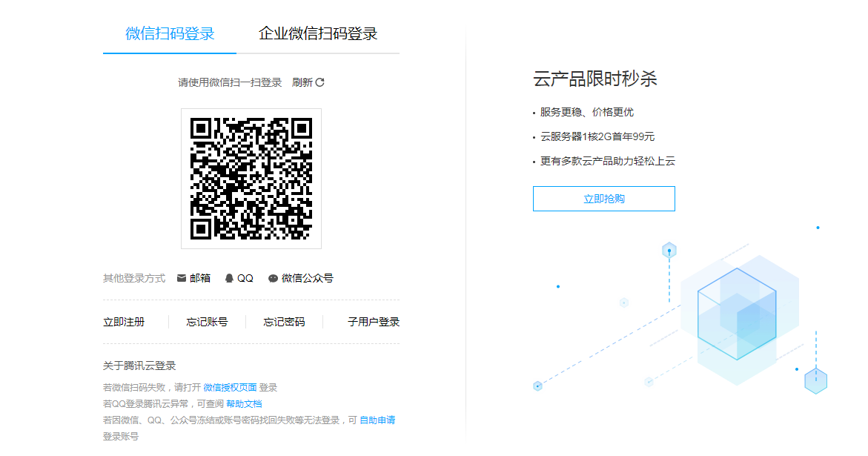The height and width of the screenshot is (456, 868).
Task: Switch to 微信扫码登录 tab
Action: coord(170,34)
